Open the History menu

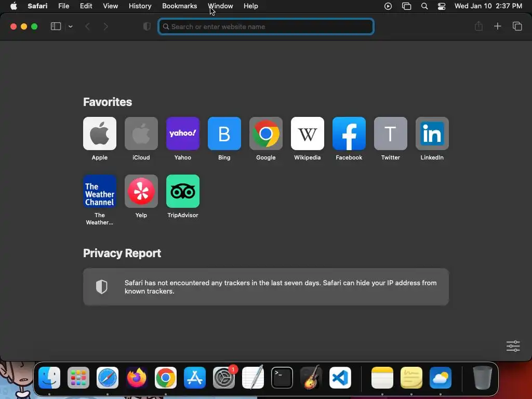pos(140,6)
